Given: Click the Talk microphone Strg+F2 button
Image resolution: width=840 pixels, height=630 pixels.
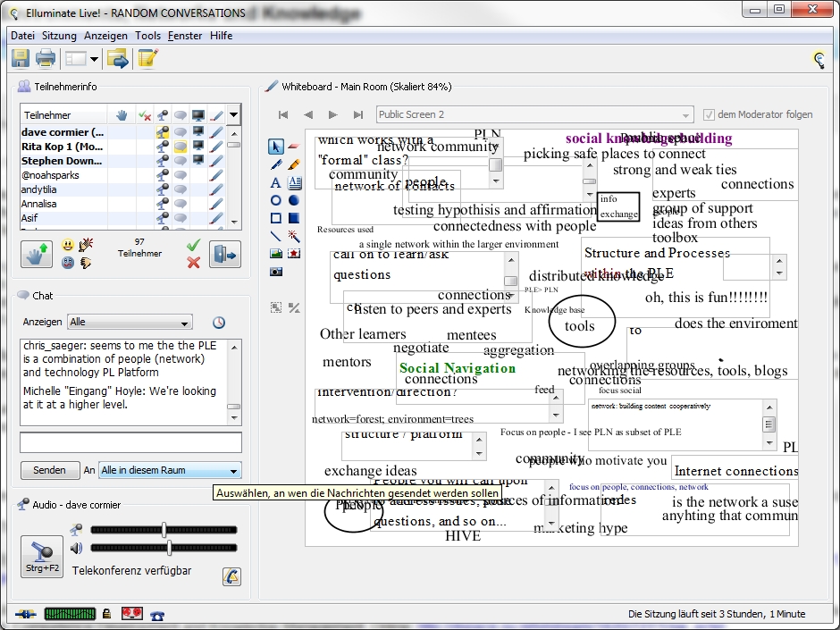Looking at the screenshot, I should tap(42, 557).
